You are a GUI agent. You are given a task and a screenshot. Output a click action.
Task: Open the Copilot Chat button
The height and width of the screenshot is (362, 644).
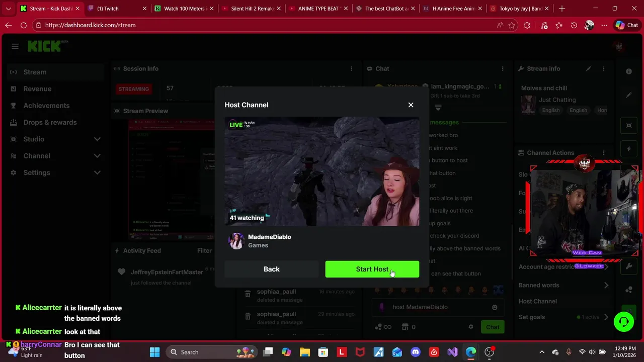[627, 25]
